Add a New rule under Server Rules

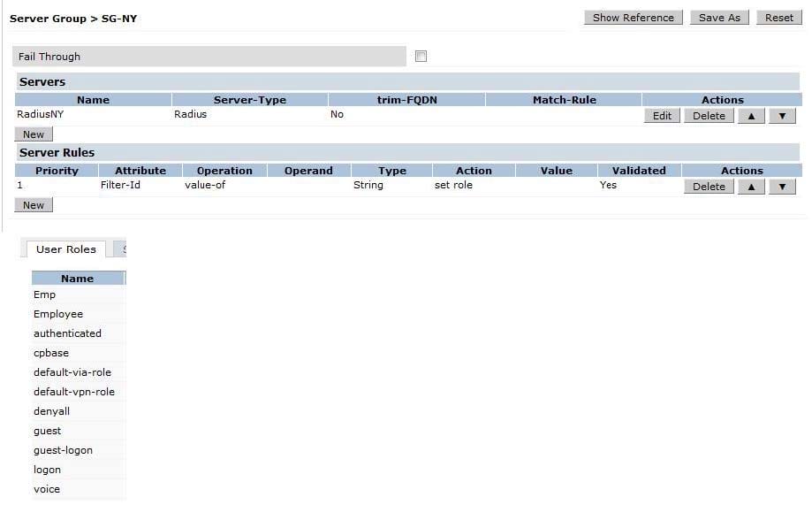coord(34,205)
